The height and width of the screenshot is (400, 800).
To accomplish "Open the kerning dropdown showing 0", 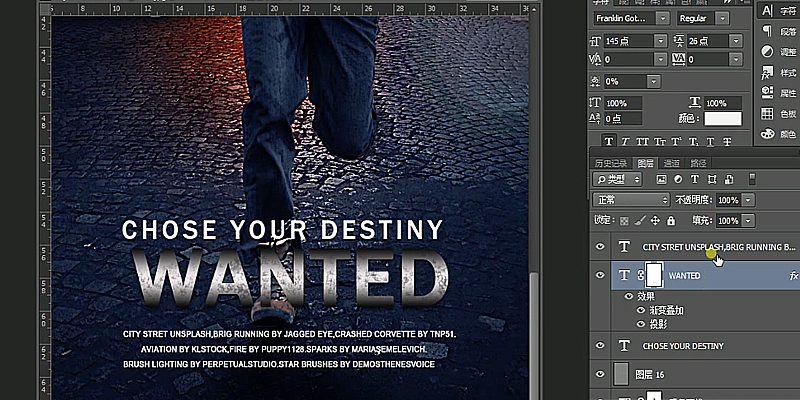I will [661, 60].
